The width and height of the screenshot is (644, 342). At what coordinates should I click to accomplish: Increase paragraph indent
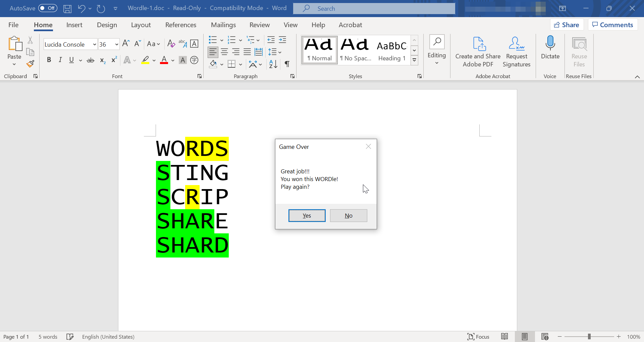coord(282,40)
